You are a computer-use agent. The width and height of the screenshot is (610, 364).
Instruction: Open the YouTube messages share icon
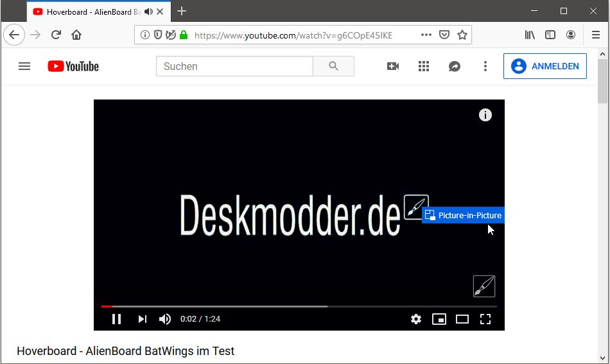click(x=455, y=66)
